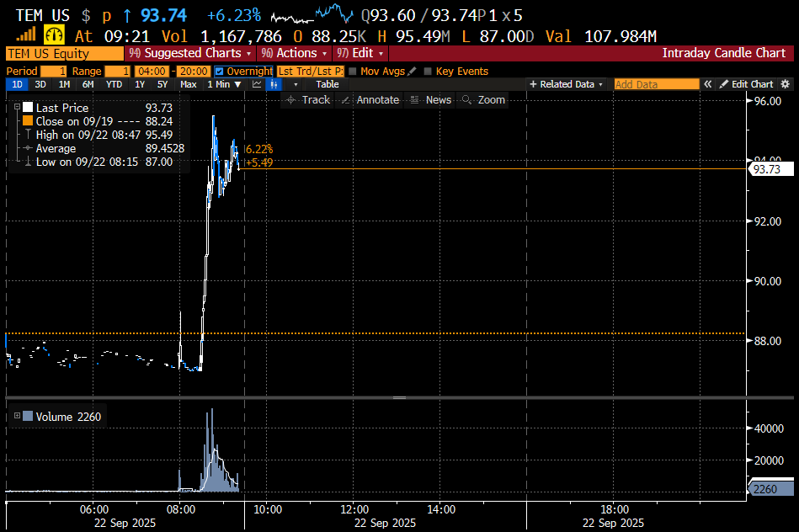
Task: Select the 5Y range tab
Action: click(162, 84)
